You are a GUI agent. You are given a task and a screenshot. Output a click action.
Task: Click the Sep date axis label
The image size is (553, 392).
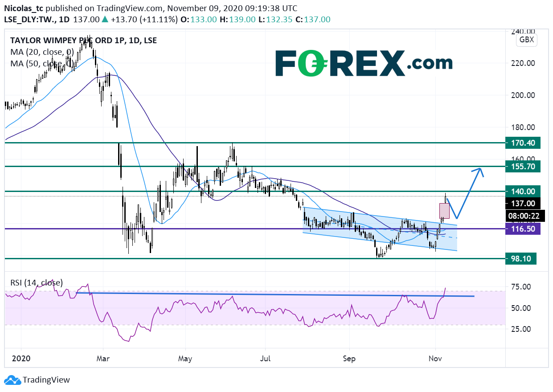(350, 358)
